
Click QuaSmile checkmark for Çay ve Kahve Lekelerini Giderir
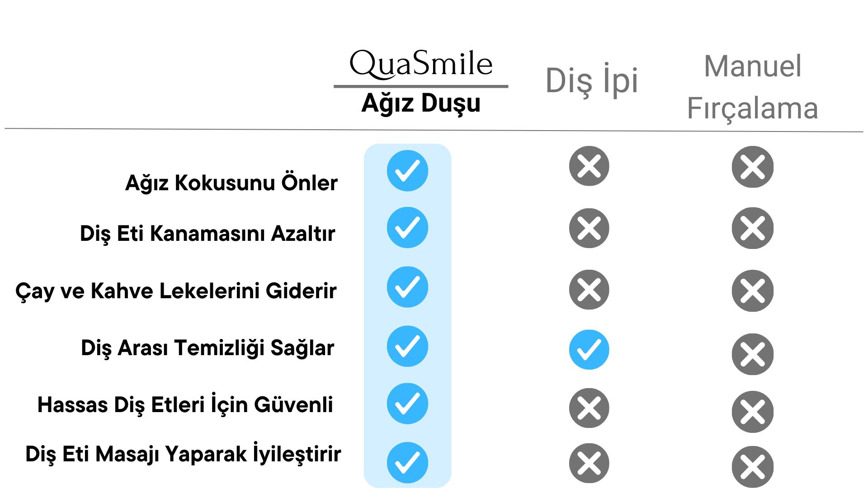tap(407, 287)
